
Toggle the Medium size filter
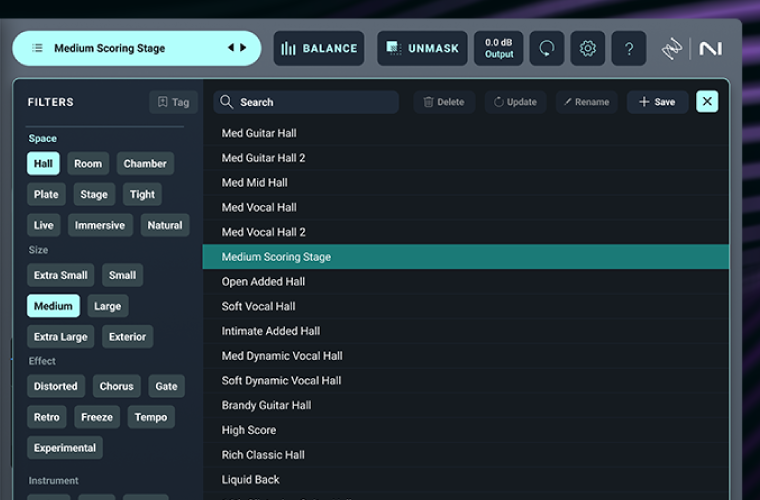[53, 306]
